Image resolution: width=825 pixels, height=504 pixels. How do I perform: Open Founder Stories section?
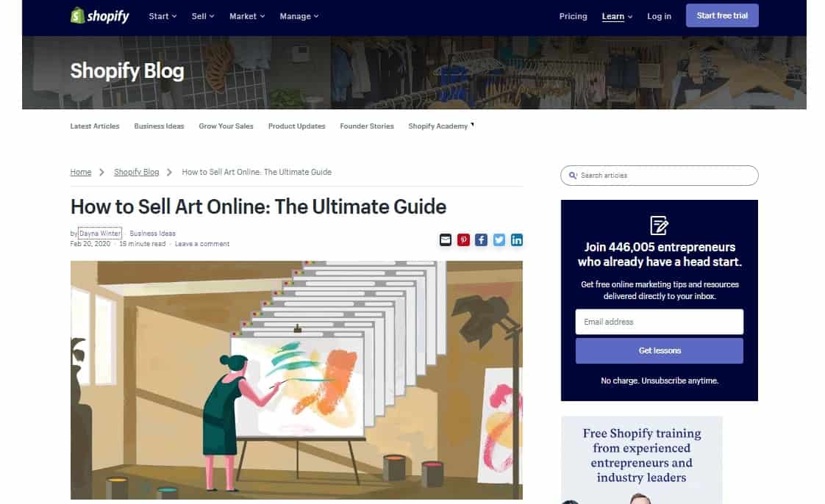tap(367, 126)
